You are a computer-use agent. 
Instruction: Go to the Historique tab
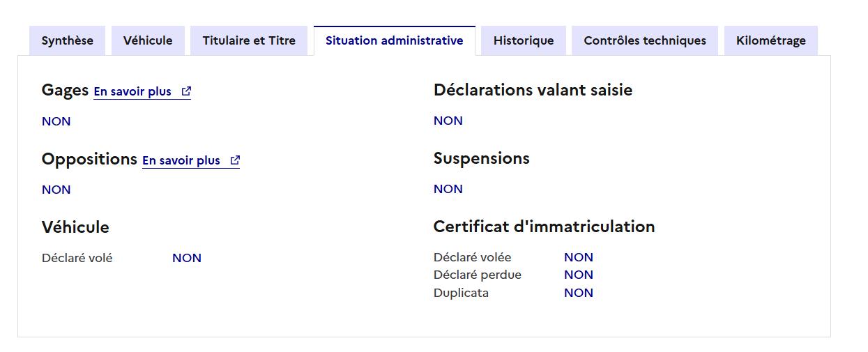[524, 40]
